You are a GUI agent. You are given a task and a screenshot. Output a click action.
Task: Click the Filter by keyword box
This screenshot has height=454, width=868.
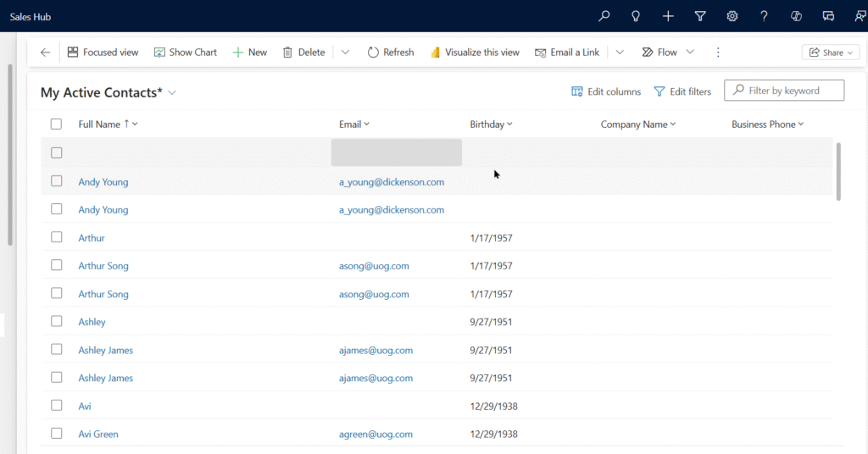[x=784, y=90]
